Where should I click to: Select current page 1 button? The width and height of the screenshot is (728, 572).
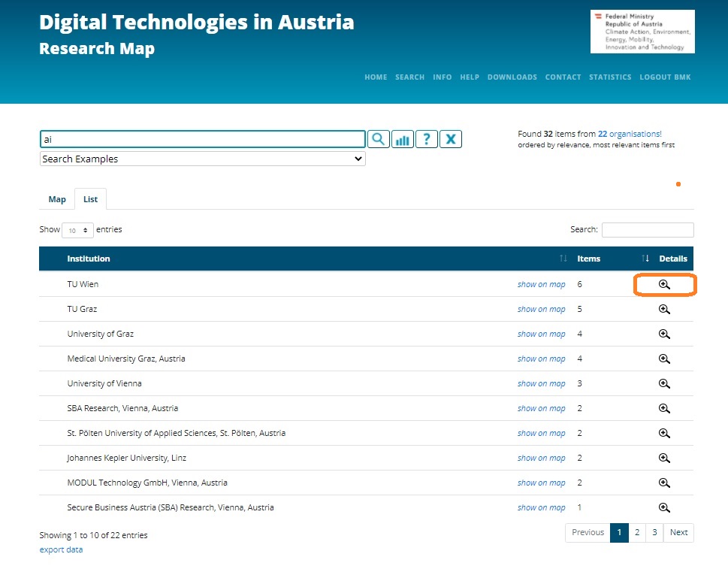tap(619, 532)
